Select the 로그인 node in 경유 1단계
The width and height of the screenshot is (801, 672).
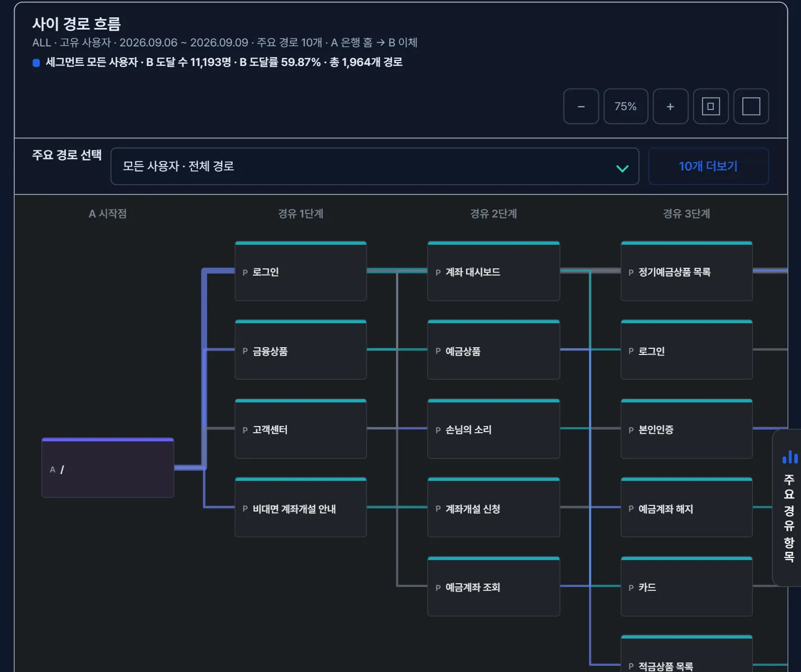[301, 271]
